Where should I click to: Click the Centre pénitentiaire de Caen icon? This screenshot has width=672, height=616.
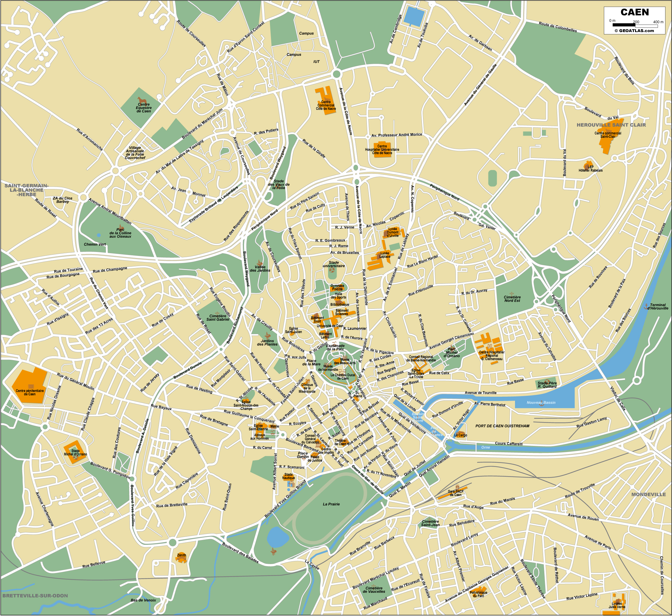[31, 386]
